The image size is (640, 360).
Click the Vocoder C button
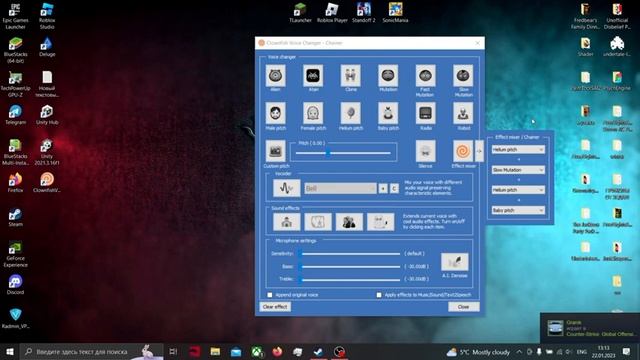[394, 188]
